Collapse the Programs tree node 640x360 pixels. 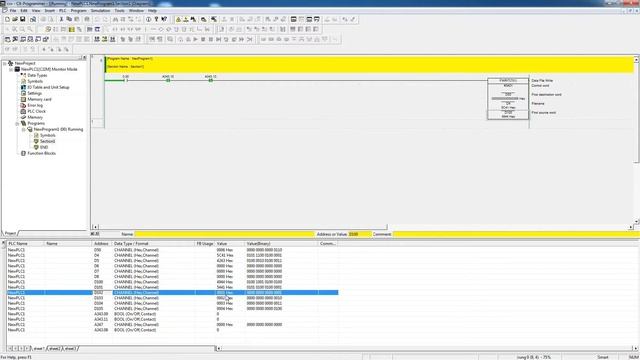[x=17, y=123]
